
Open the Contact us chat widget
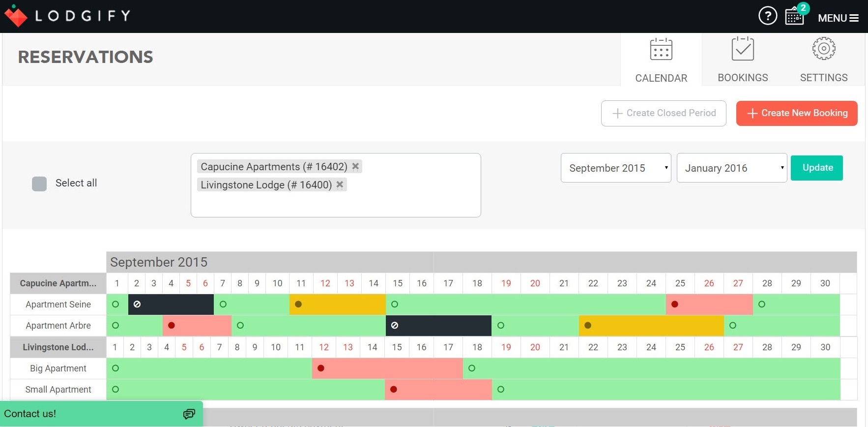click(101, 414)
